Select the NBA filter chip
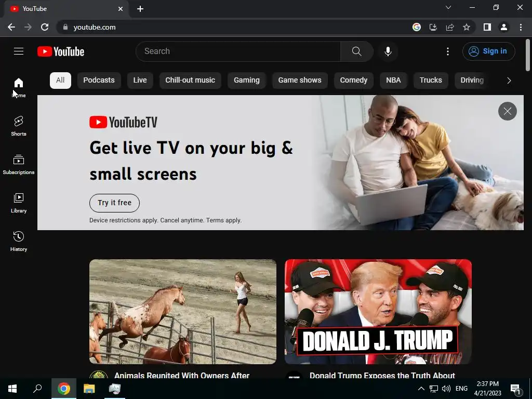The image size is (532, 399). click(393, 81)
